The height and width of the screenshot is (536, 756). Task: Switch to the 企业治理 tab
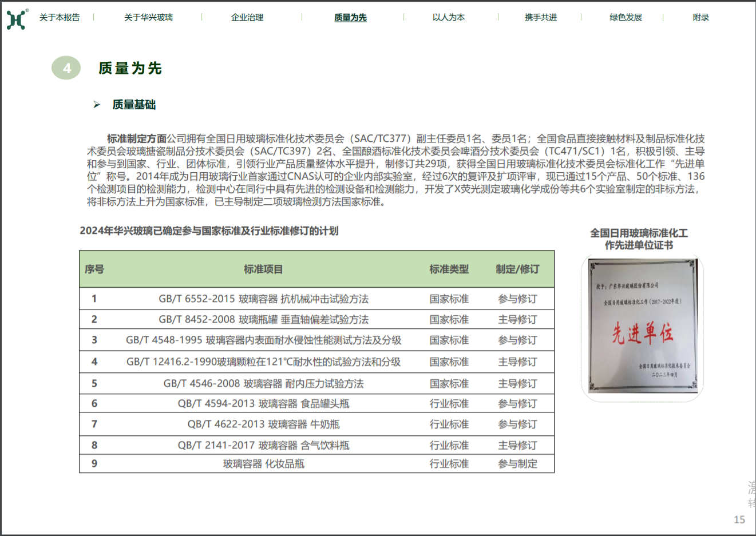coord(247,18)
